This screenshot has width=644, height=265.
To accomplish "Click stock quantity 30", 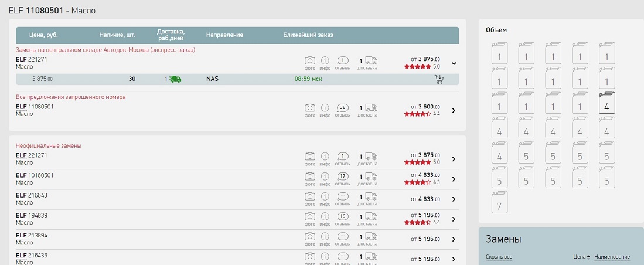I will pos(132,79).
